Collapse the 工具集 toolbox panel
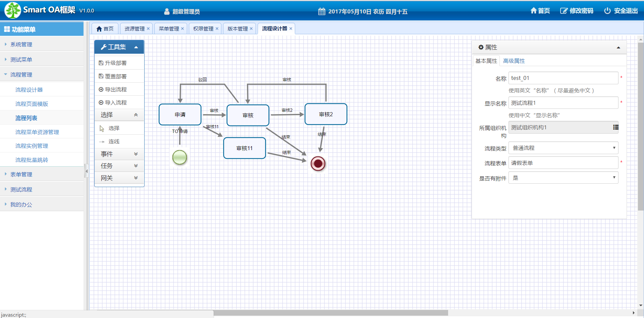The width and height of the screenshot is (644, 318). click(x=136, y=47)
